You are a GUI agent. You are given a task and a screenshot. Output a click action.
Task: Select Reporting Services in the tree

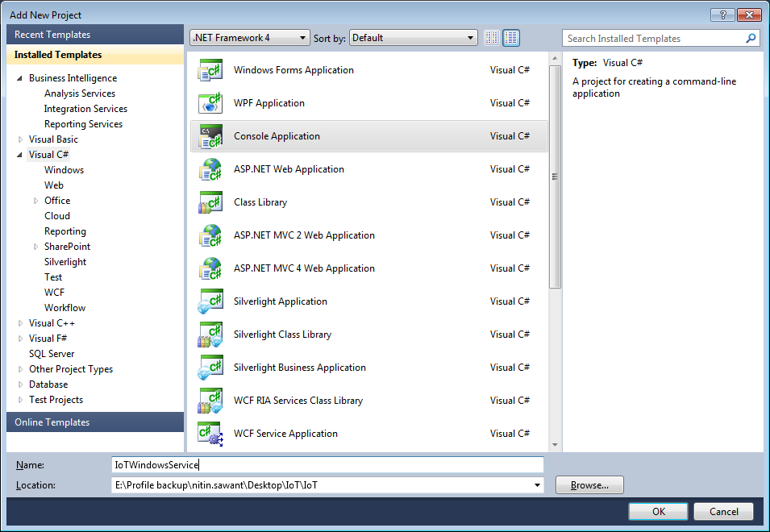click(84, 123)
